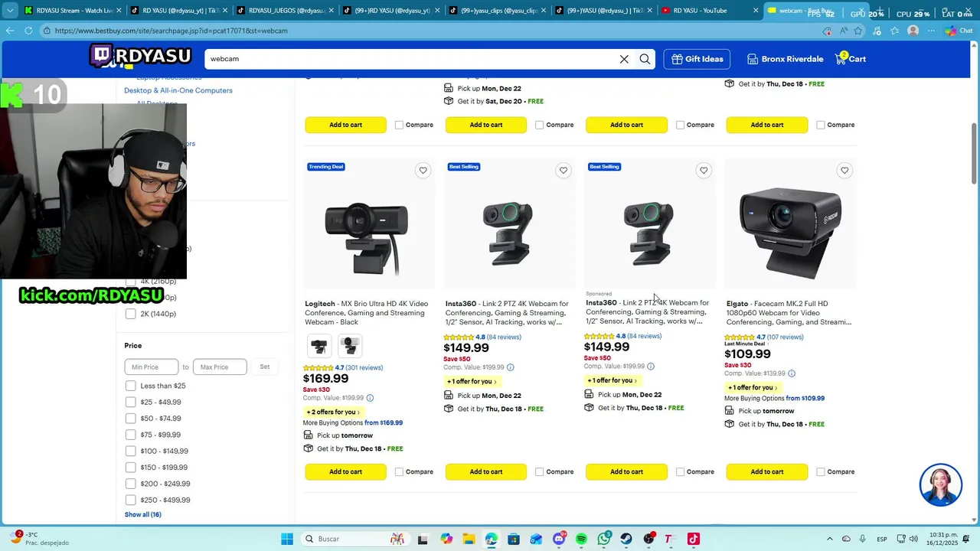The image size is (980, 551).
Task: Check the '$200 - $249.99' price filter
Action: [x=130, y=484]
